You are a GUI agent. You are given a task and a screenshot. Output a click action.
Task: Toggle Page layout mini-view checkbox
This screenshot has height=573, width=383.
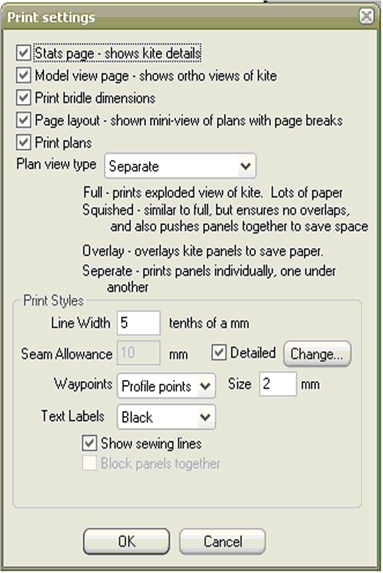tap(23, 120)
